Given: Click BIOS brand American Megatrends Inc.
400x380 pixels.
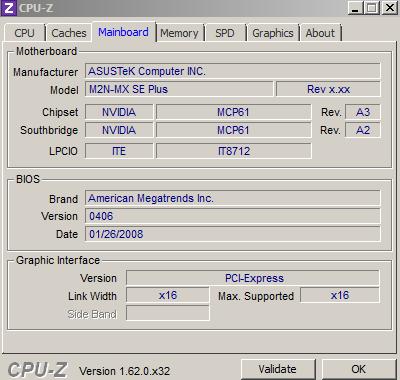Looking at the screenshot, I should (233, 198).
